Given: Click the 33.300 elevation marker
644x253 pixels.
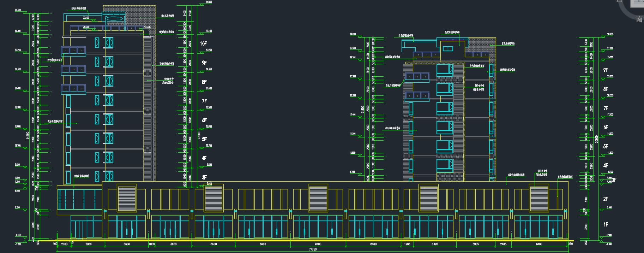Looking at the screenshot, I should (18, 10).
